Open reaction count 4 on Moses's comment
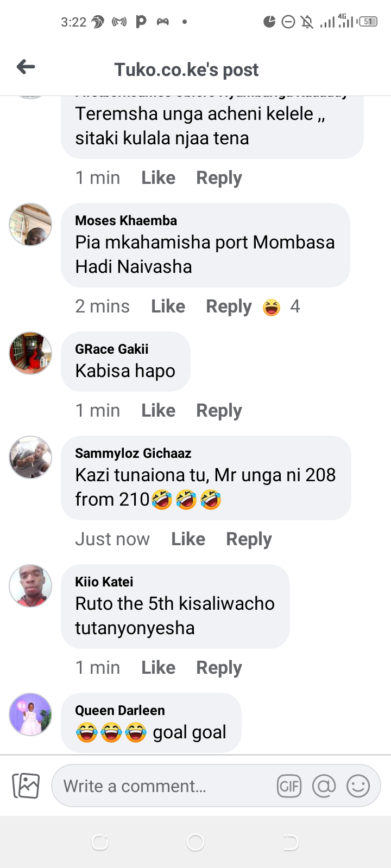The image size is (391, 868). pyautogui.click(x=295, y=307)
